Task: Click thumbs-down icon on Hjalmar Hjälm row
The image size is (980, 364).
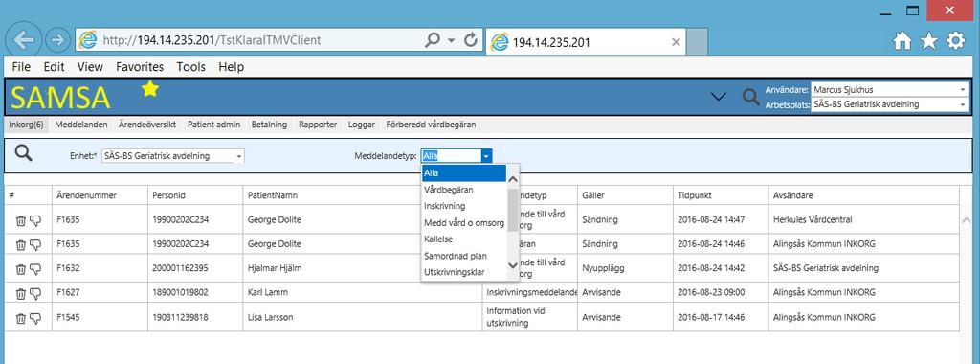Action: pyautogui.click(x=35, y=269)
